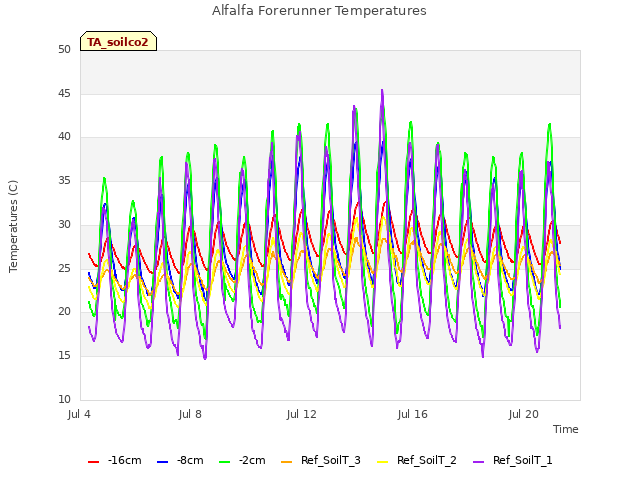Click the blue -8cm legend swatch

162,462
